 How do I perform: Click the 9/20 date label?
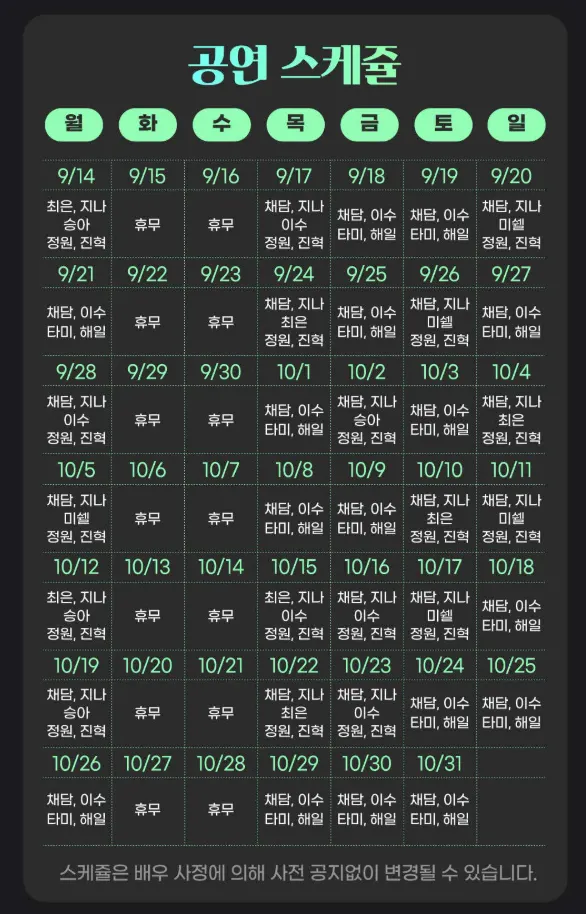pyautogui.click(x=511, y=175)
